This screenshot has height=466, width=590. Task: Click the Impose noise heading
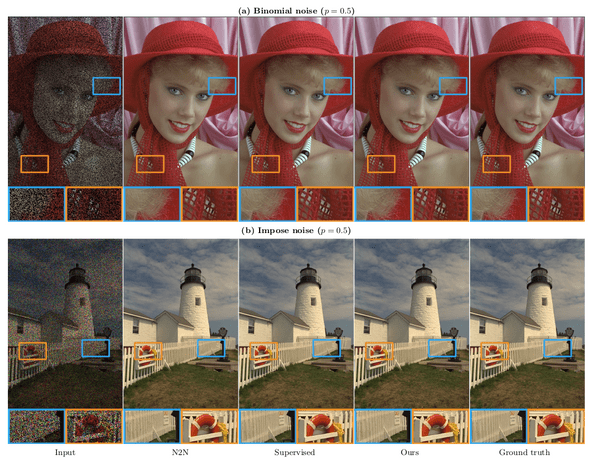click(296, 230)
